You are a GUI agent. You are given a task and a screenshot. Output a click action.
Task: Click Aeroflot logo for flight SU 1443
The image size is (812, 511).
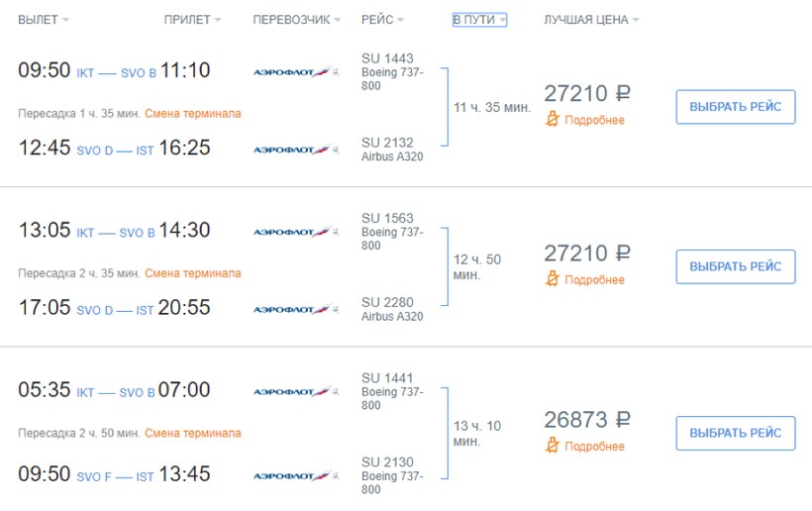pyautogui.click(x=295, y=71)
